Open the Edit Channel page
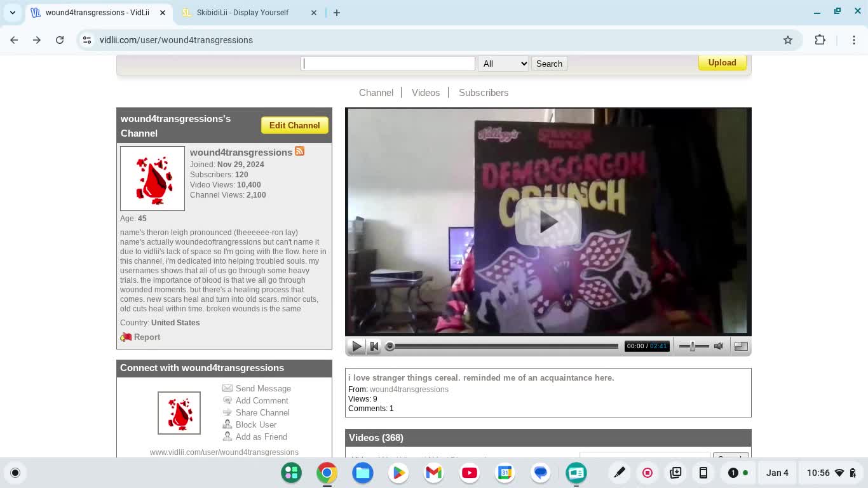 [x=294, y=125]
